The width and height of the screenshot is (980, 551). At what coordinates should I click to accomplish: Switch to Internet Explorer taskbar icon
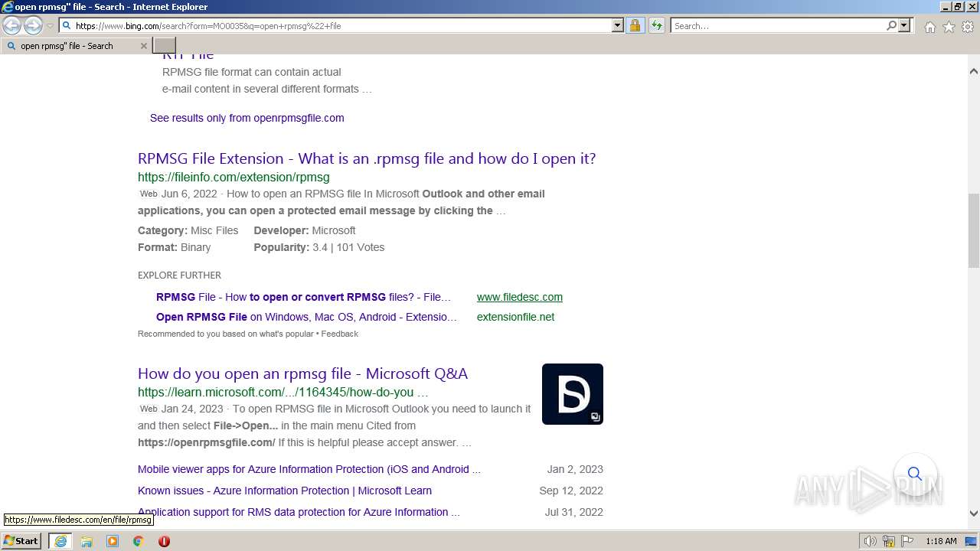click(x=60, y=541)
